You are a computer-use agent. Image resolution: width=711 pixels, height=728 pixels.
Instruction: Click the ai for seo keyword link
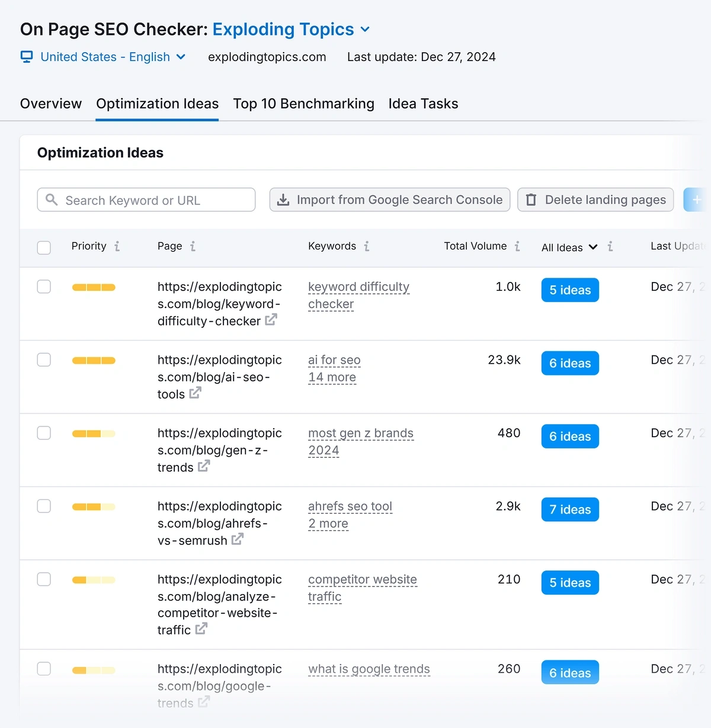pyautogui.click(x=334, y=360)
